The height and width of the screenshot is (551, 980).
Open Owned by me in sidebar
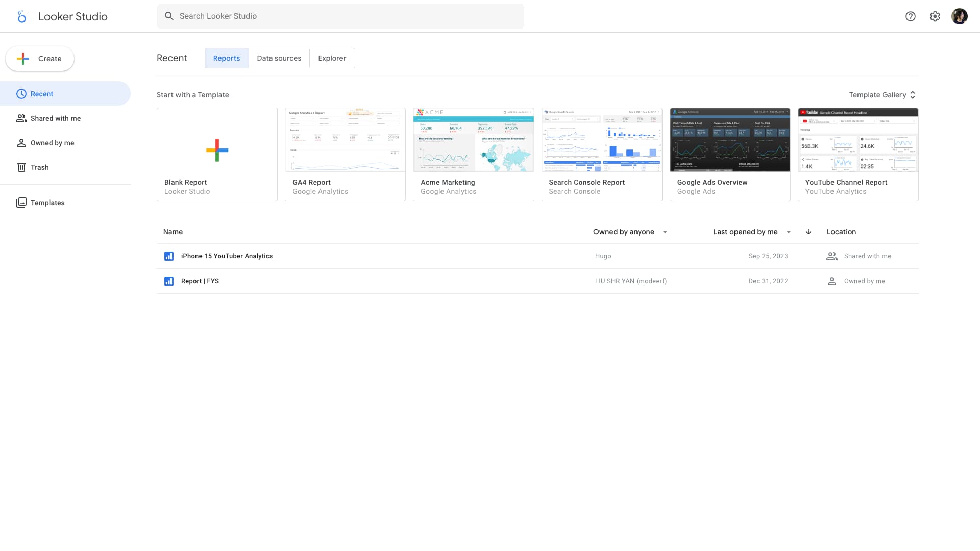click(x=65, y=143)
